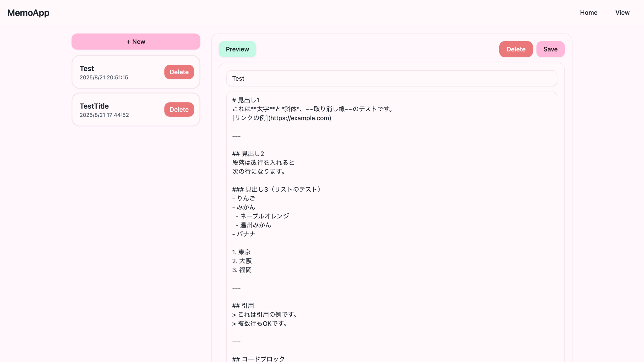Place cursor on 見出し2 heading line
The height and width of the screenshot is (362, 644).
click(248, 154)
